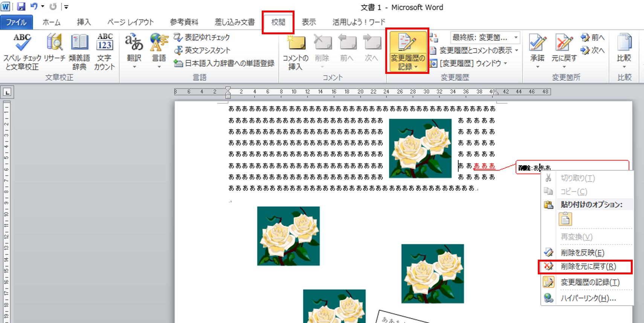Switch to the 表示 tab
Viewport: 644px width, 323px height.
tap(309, 22)
